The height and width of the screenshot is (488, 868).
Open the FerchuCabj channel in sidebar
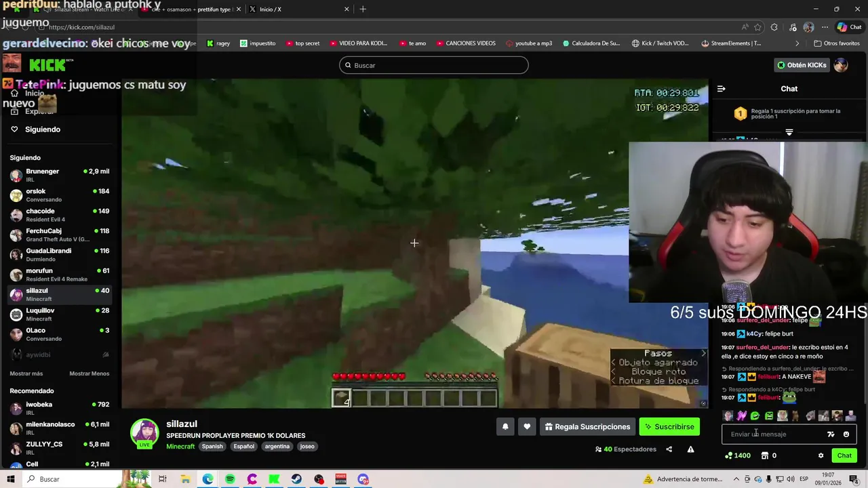[60, 235]
